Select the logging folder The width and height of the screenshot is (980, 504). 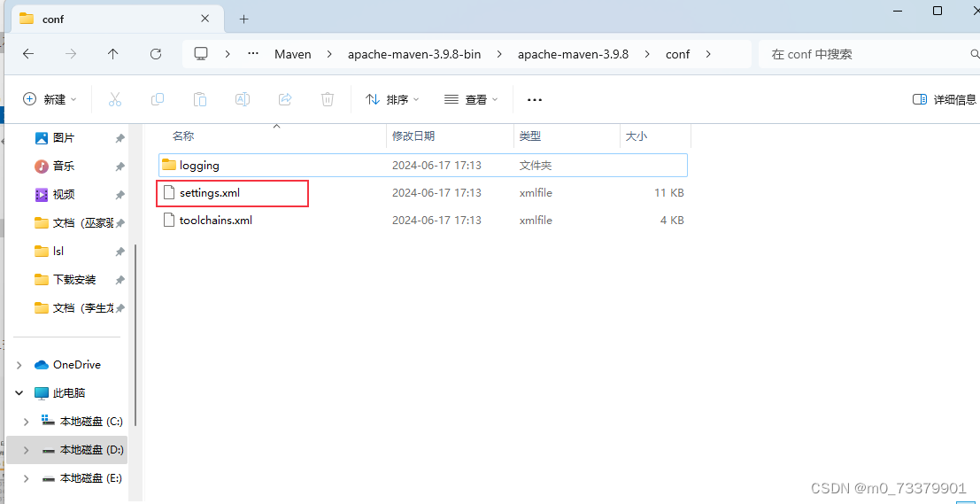pos(423,166)
